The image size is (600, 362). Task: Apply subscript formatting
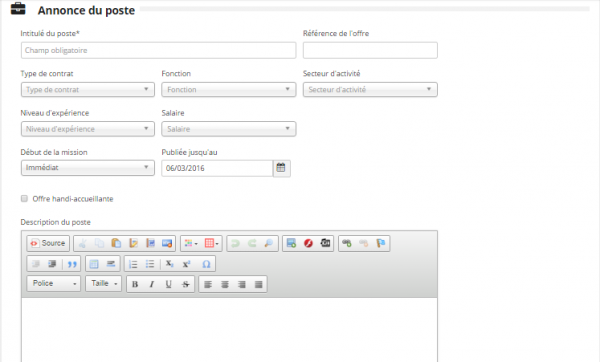tap(169, 264)
